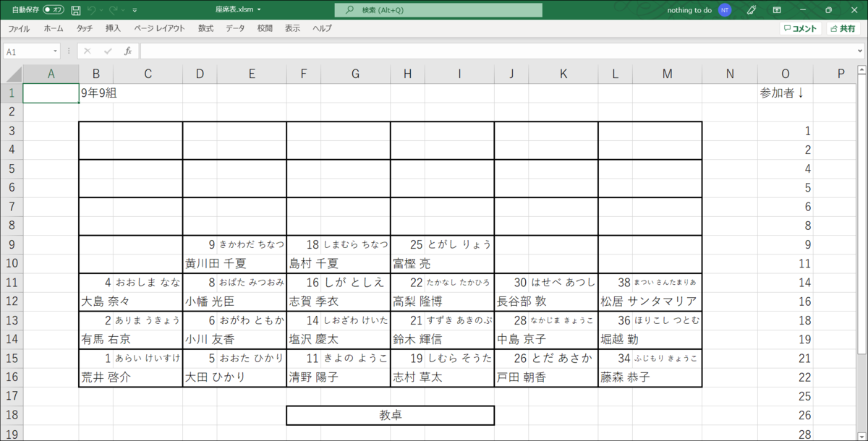868x441 pixels.
Task: Open the Ribbon Display Options icon
Action: click(x=777, y=10)
